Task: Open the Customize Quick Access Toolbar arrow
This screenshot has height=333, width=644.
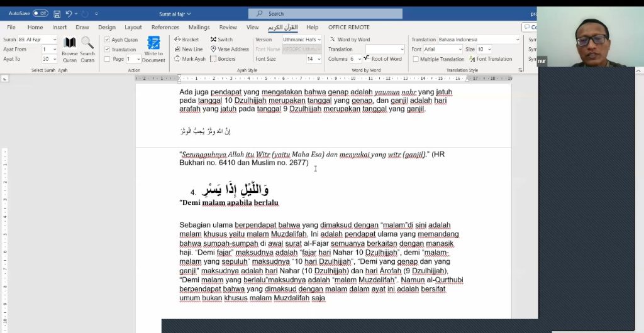Action: click(96, 14)
